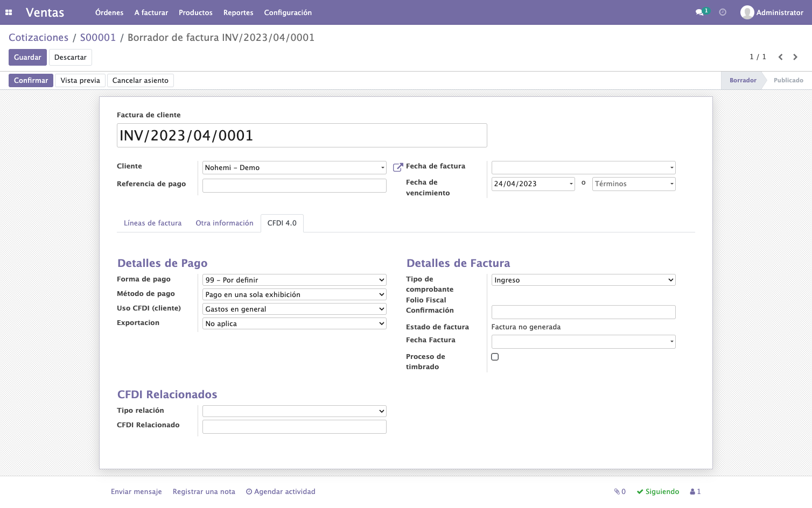Click the Administrator avatar icon
Viewport: 812px width, 508px height.
pyautogui.click(x=747, y=12)
